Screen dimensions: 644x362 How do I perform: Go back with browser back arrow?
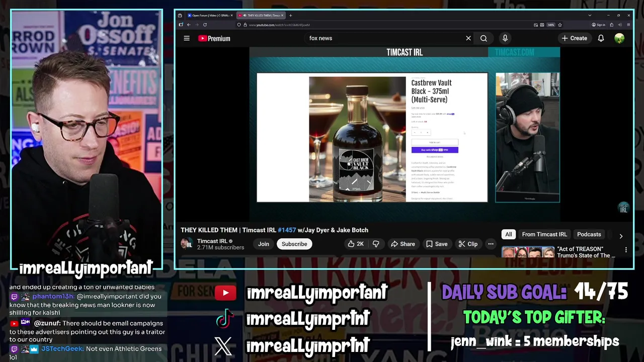189,25
